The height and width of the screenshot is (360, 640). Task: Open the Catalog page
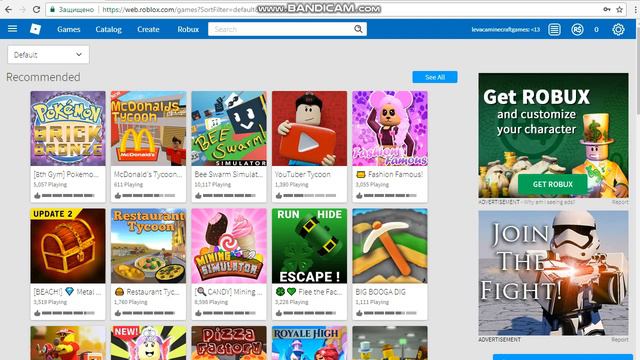pos(109,29)
